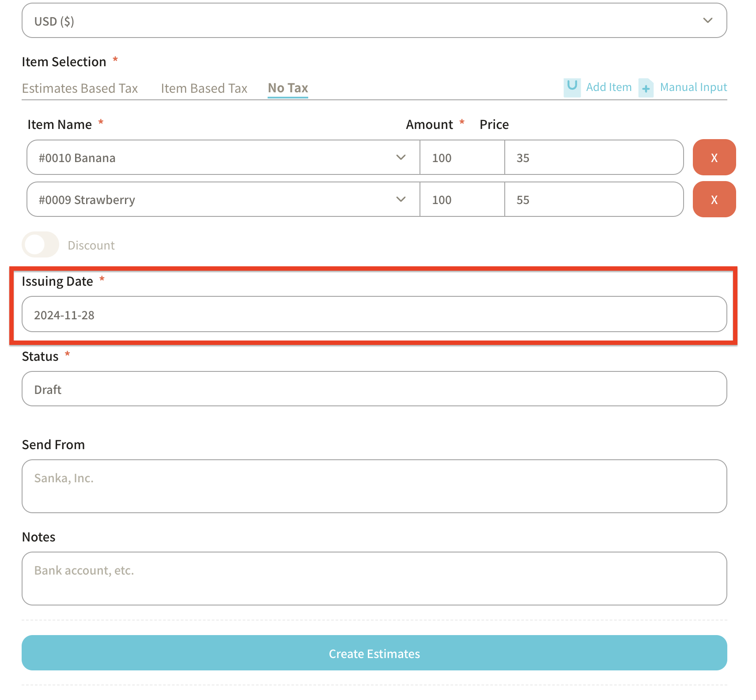Viewport: 756px width, 700px height.
Task: Focus the Issuing Date field
Action: click(374, 314)
